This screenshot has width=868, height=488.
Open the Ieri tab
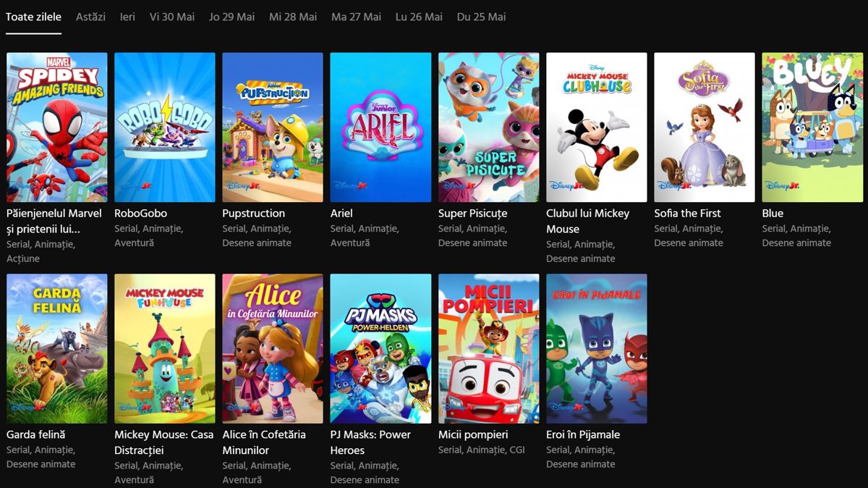127,17
